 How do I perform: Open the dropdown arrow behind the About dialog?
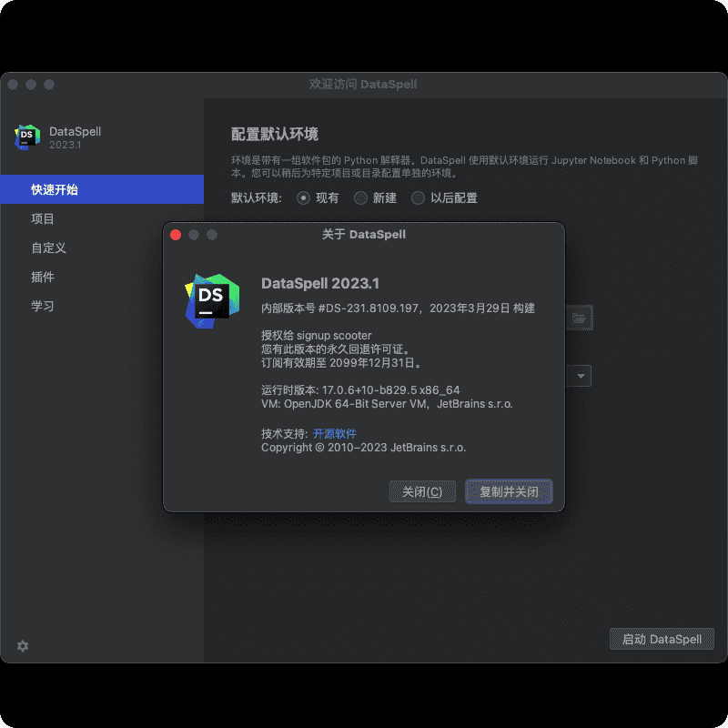click(x=581, y=376)
